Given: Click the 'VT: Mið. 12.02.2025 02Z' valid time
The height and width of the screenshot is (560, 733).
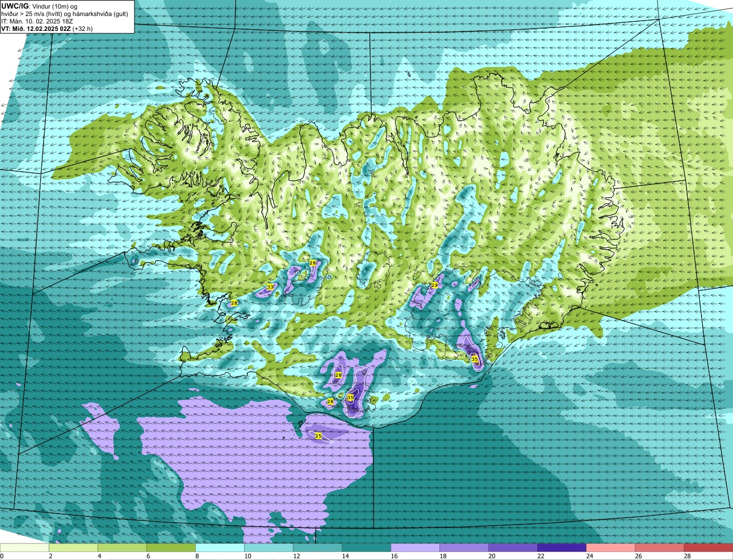Looking at the screenshot, I should [x=36, y=28].
